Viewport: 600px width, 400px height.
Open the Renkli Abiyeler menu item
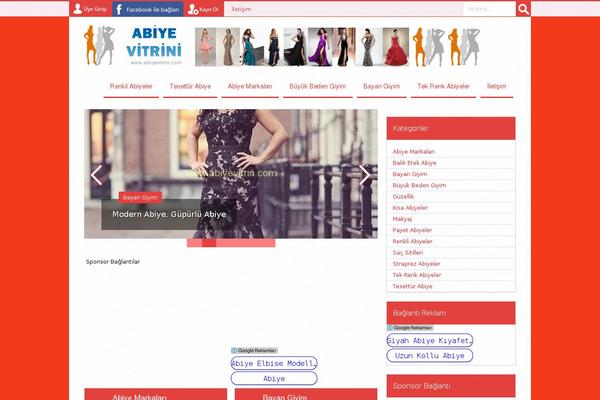[x=131, y=87]
